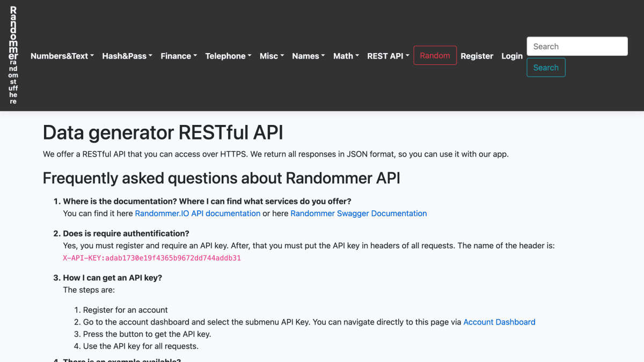
Task: Focus the Search input field
Action: click(577, 46)
